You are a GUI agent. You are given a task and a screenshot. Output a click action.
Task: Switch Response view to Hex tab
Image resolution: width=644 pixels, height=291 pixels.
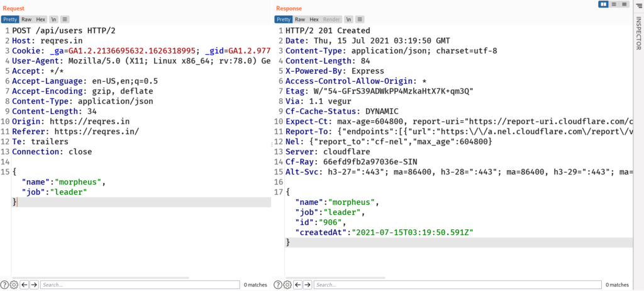pos(314,20)
